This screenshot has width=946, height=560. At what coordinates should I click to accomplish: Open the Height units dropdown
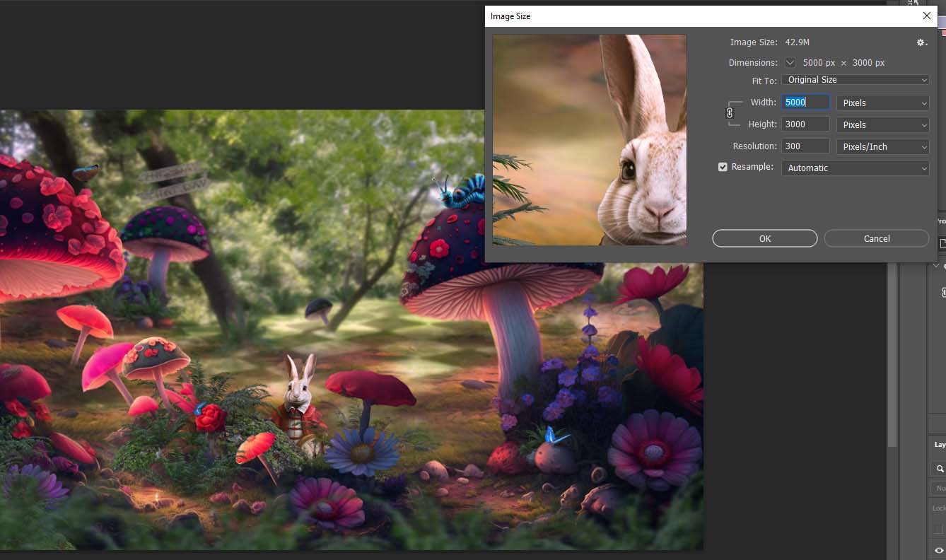point(882,125)
